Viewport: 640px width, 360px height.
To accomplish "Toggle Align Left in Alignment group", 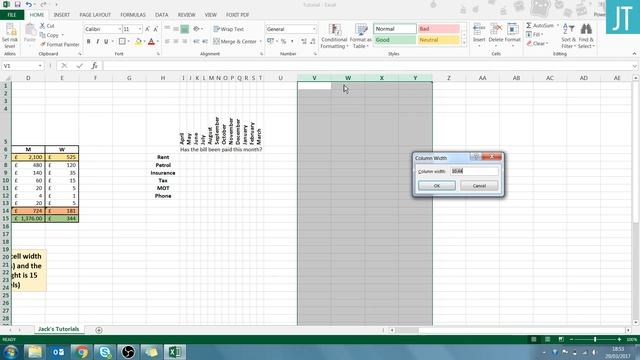I will pos(167,41).
